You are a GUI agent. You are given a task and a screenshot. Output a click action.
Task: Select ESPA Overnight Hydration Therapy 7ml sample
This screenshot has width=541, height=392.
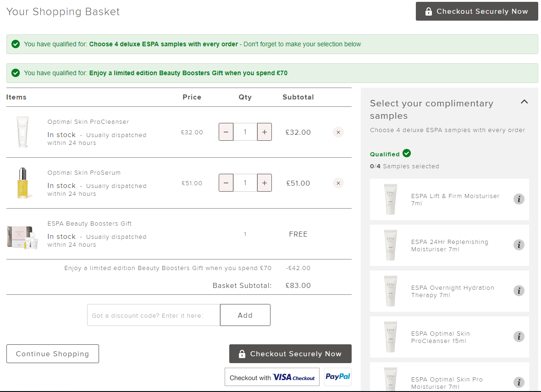tap(449, 291)
